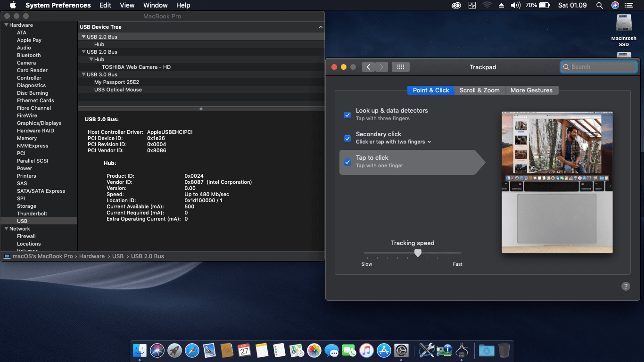Click the Show All grid icon
644x362 pixels.
[400, 67]
